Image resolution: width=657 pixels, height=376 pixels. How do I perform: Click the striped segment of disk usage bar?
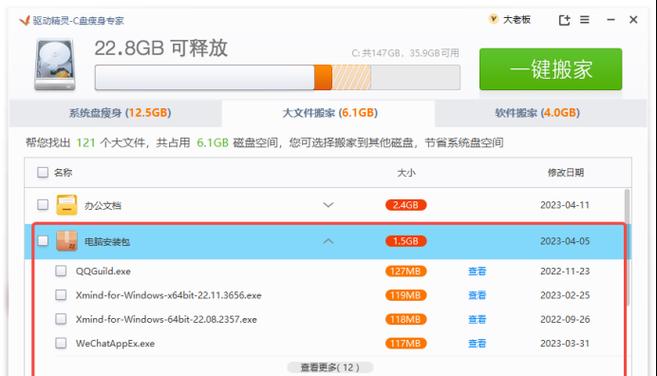coord(352,77)
